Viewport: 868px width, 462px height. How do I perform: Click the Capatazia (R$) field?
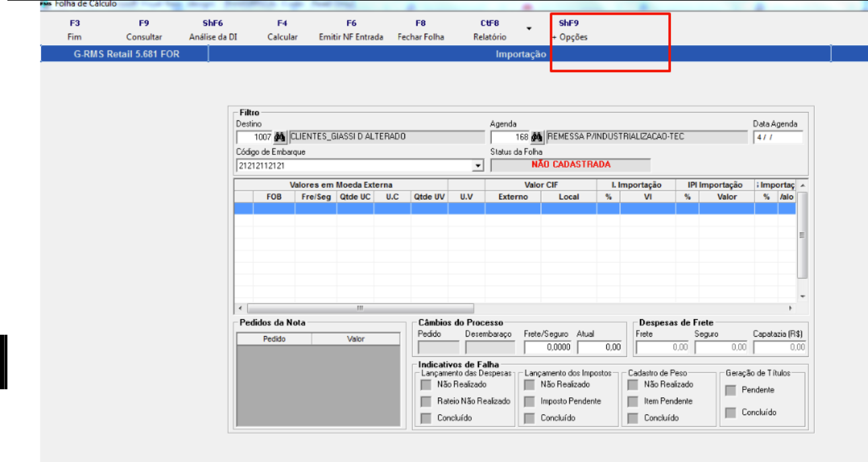[781, 348]
